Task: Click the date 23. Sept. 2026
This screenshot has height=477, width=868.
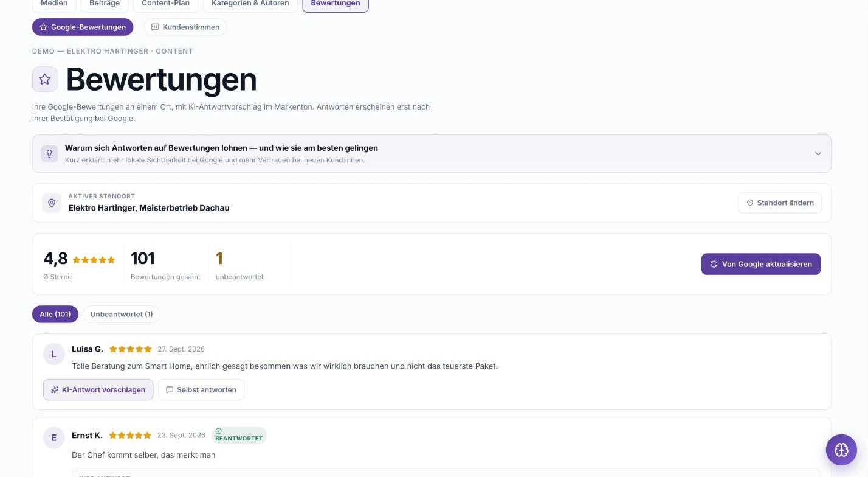Action: pos(181,436)
